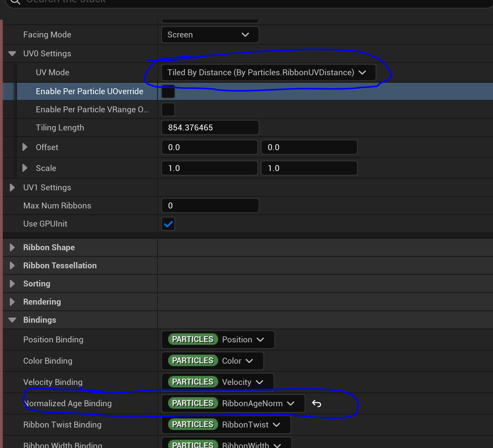Expand the Rendering category
This screenshot has width=493, height=448.
(x=12, y=302)
